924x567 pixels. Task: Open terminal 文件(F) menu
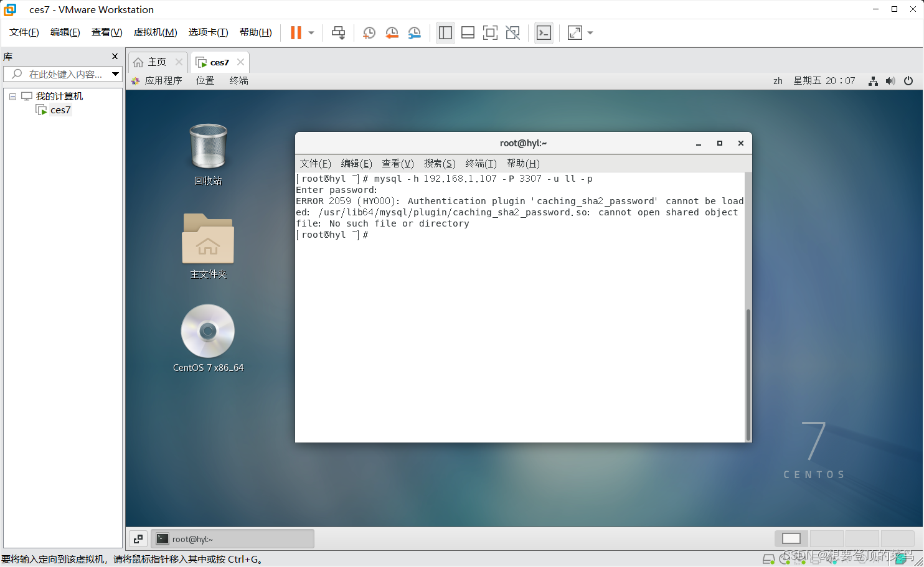click(315, 164)
